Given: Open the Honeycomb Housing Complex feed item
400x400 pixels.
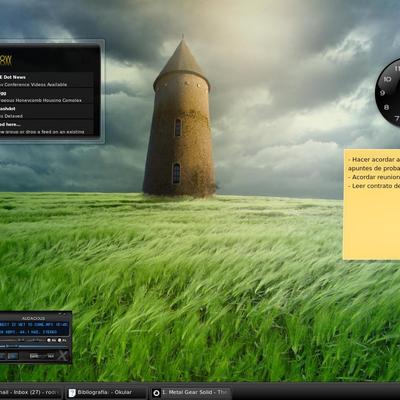Looking at the screenshot, I should [x=41, y=100].
